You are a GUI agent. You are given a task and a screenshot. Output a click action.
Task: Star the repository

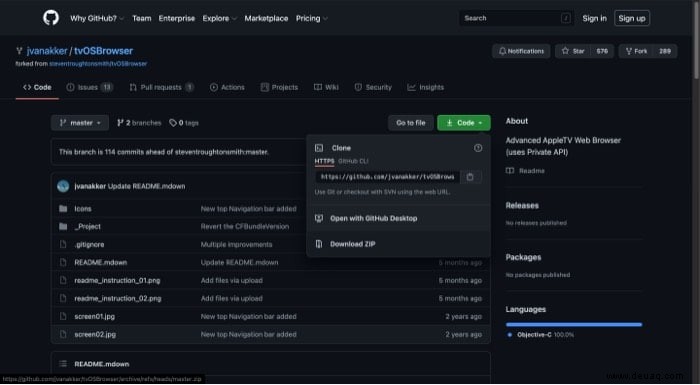tap(573, 51)
